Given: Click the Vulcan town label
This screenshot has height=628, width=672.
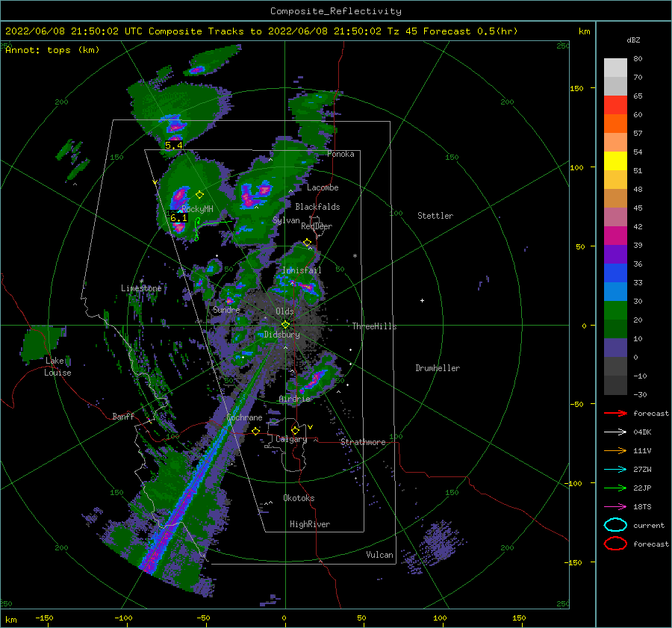Looking at the screenshot, I should coord(379,555).
